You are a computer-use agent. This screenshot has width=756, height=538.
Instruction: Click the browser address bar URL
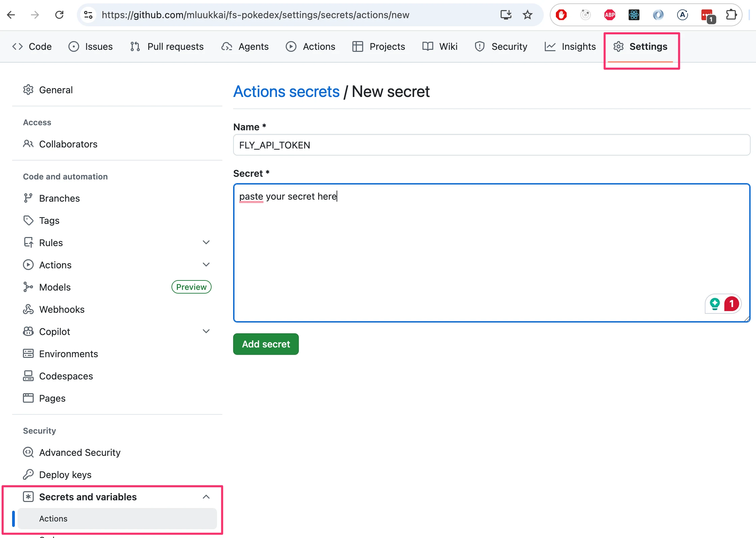[x=255, y=15]
